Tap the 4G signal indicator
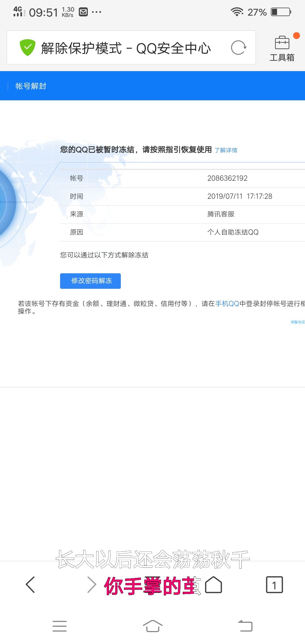The width and height of the screenshot is (305, 644). click(19, 12)
